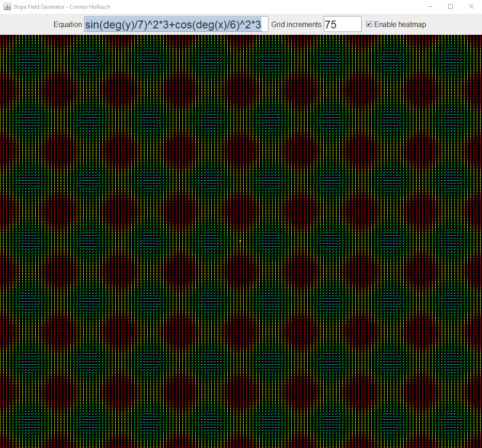Click the Enable heatmap label text
Viewport: 482px width, 448px height.
[401, 24]
